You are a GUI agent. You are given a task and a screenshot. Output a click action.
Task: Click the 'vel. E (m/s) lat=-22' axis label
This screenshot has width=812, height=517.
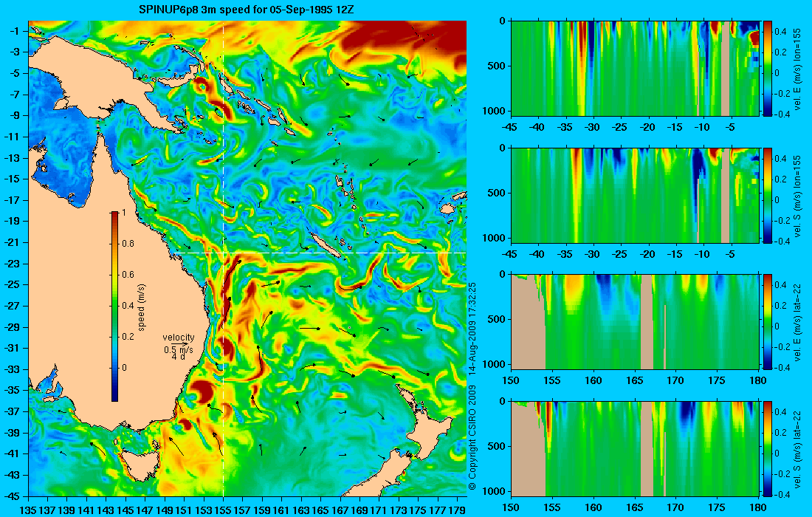pos(797,322)
